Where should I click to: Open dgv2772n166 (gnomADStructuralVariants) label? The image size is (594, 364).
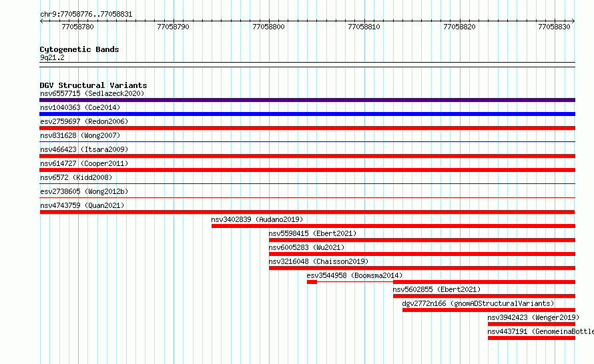(478, 303)
